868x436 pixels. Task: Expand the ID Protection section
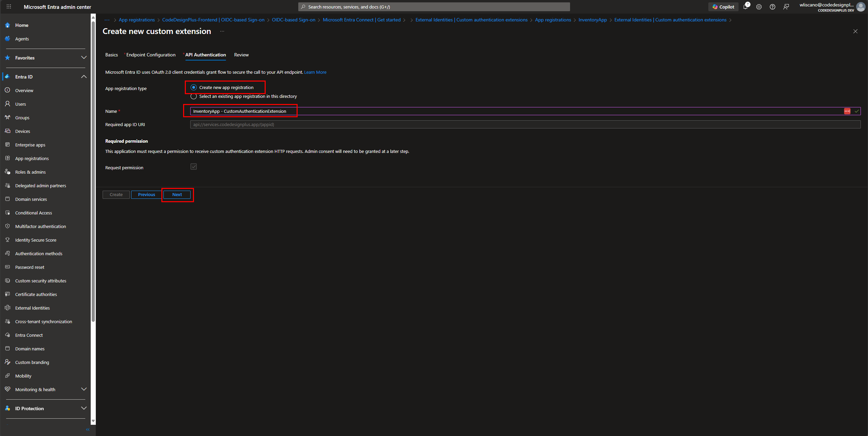point(84,408)
